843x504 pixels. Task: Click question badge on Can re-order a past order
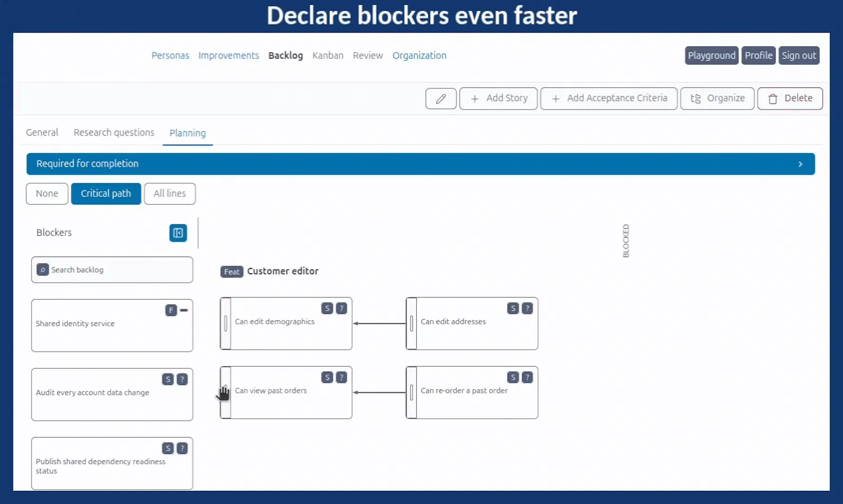click(x=527, y=377)
